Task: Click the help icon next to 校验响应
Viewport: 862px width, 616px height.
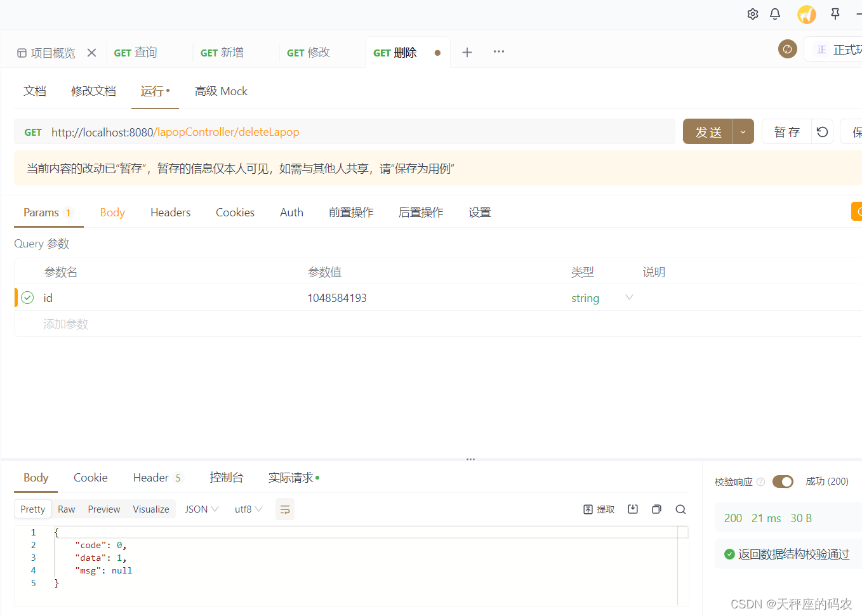Action: click(761, 482)
